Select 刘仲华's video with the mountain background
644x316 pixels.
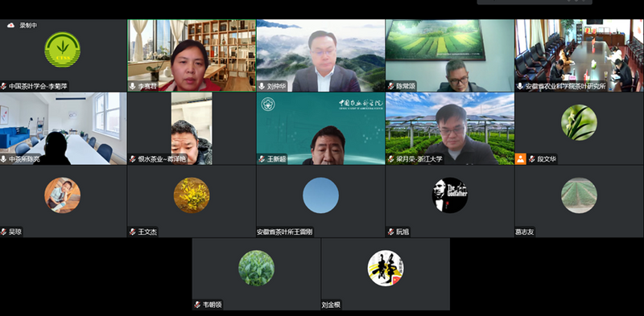320,55
